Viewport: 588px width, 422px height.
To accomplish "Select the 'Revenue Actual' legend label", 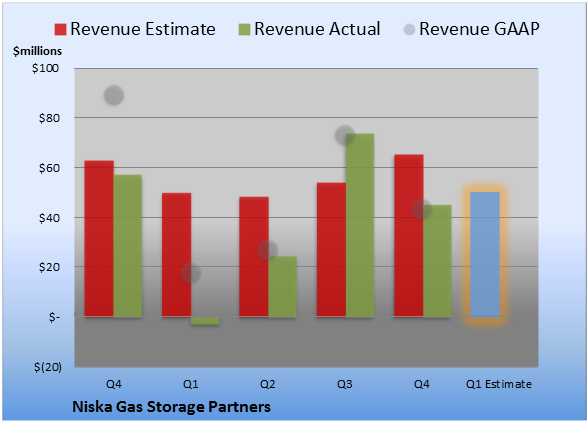I will [x=317, y=29].
